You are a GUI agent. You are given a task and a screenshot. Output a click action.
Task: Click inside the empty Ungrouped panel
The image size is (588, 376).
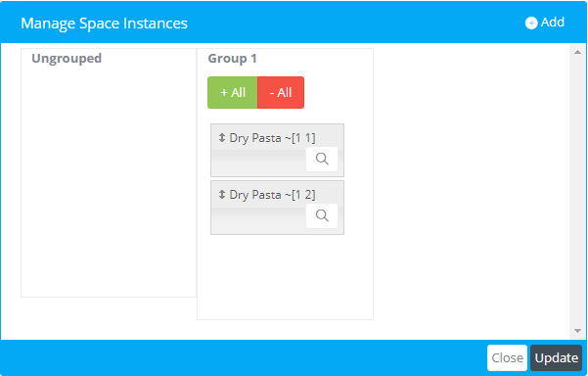[x=109, y=180]
